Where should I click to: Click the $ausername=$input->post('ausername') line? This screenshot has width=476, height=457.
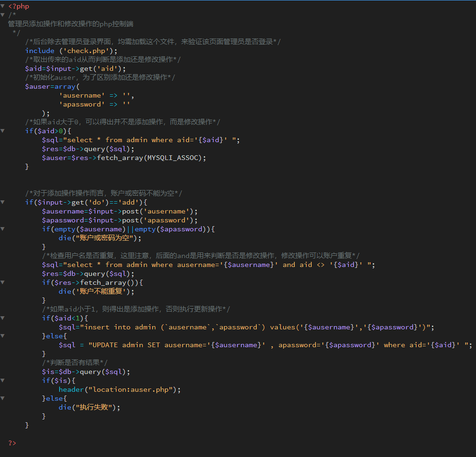(120, 211)
